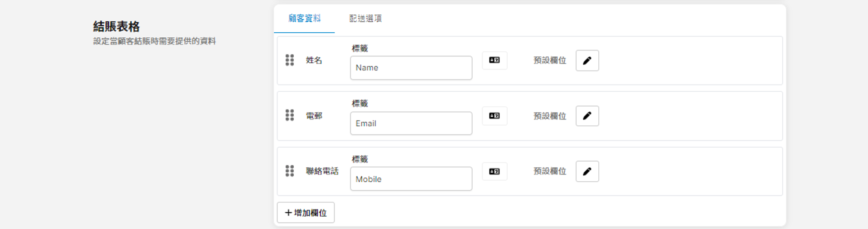868x229 pixels.
Task: Open the 配送選項 tab
Action: 365,19
